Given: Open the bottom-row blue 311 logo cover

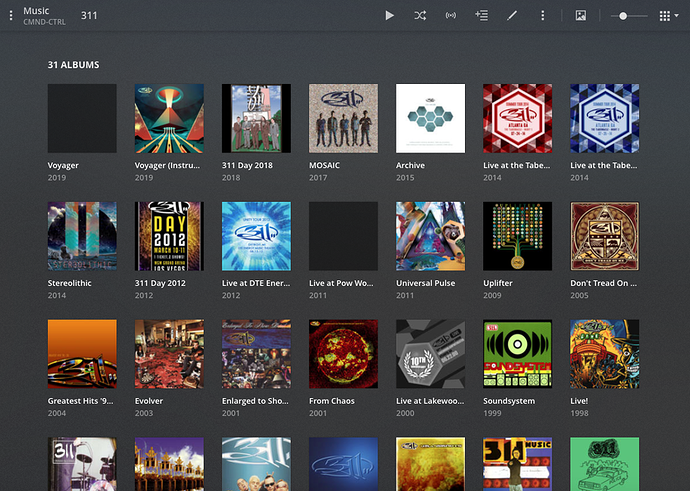Looking at the screenshot, I should pos(344,464).
